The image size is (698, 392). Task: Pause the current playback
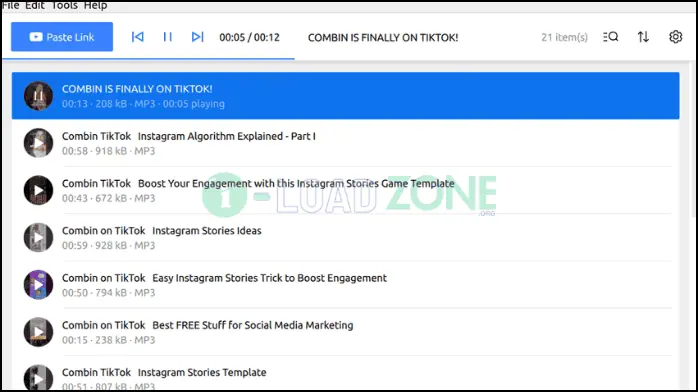click(167, 37)
